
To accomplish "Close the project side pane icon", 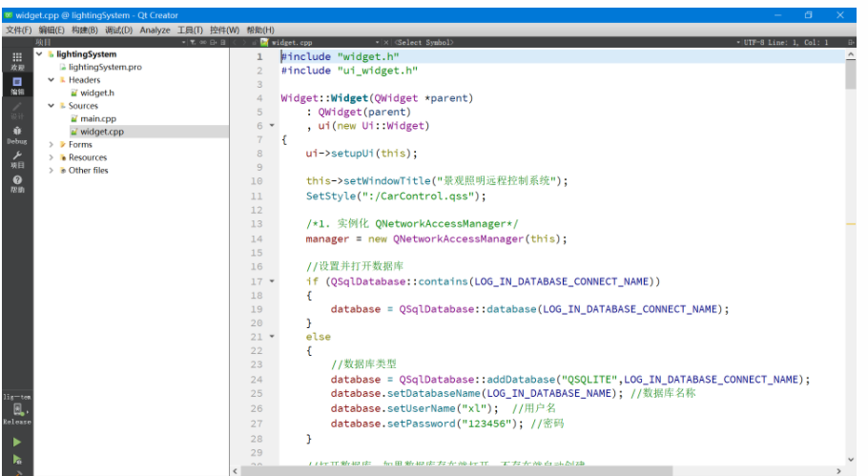I will pos(223,42).
